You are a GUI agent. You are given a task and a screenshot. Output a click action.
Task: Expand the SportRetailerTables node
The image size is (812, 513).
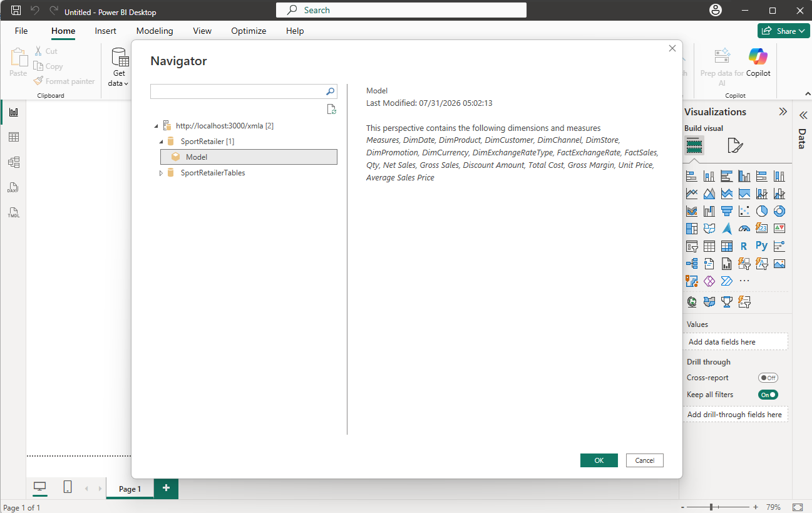[161, 173]
